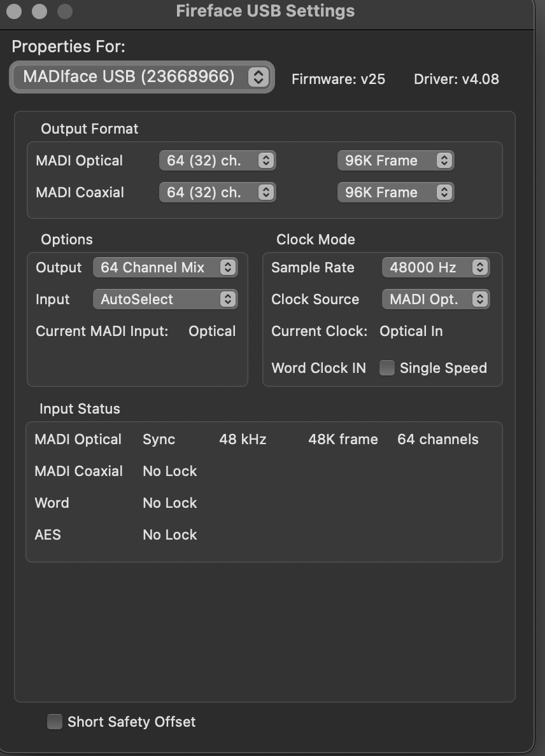Click the MADI Coaxial label in Input Status
This screenshot has height=756, width=545.
tap(78, 471)
